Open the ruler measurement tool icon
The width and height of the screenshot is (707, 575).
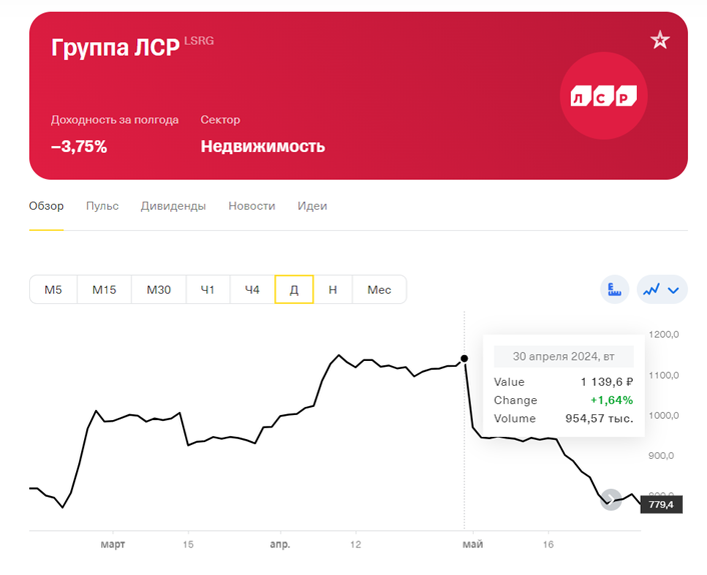[x=614, y=289]
